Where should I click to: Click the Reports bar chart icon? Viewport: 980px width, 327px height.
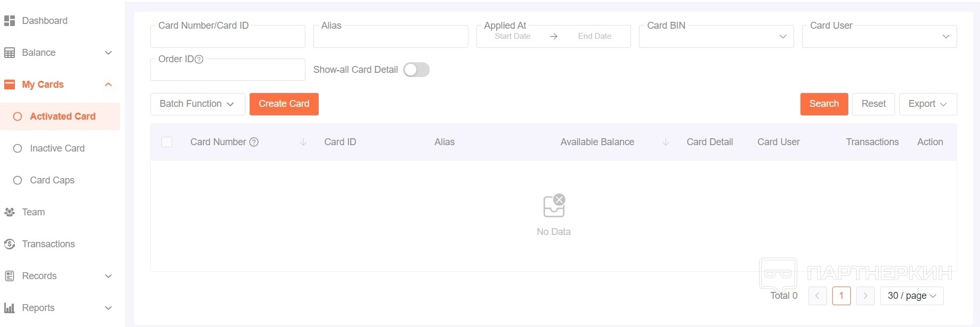coord(10,308)
